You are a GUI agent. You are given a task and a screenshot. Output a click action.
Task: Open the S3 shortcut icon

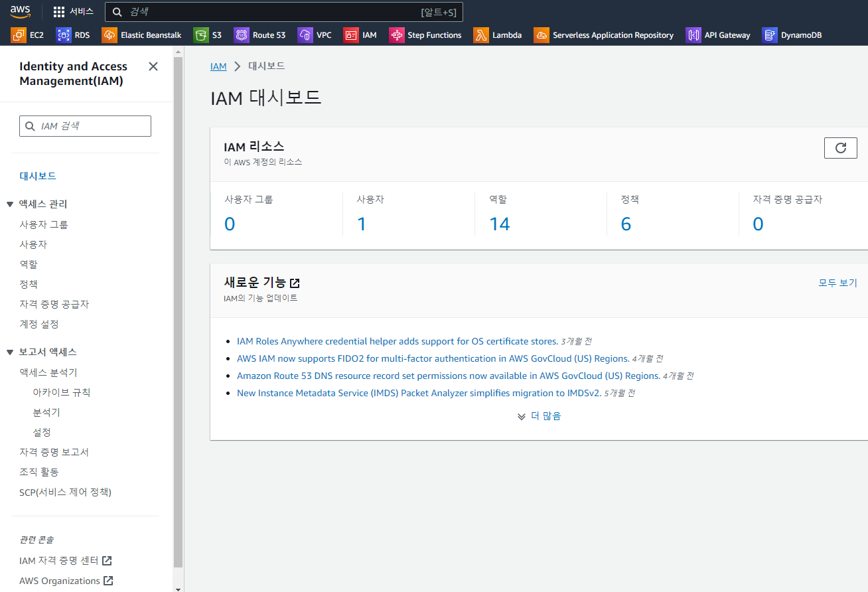(200, 35)
